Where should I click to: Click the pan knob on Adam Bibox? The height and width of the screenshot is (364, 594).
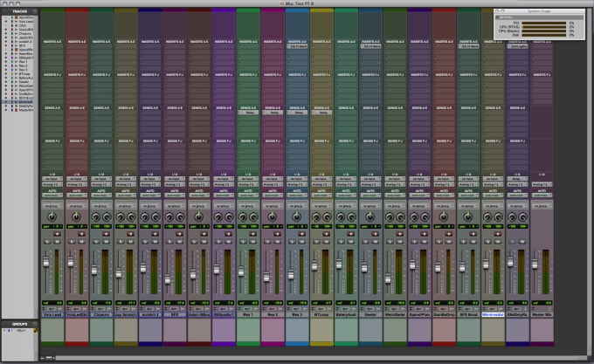point(198,216)
